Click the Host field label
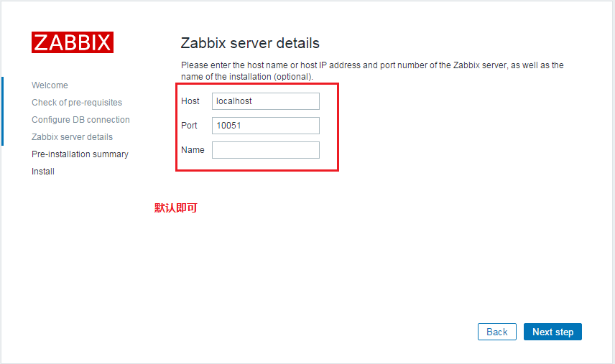 click(190, 101)
